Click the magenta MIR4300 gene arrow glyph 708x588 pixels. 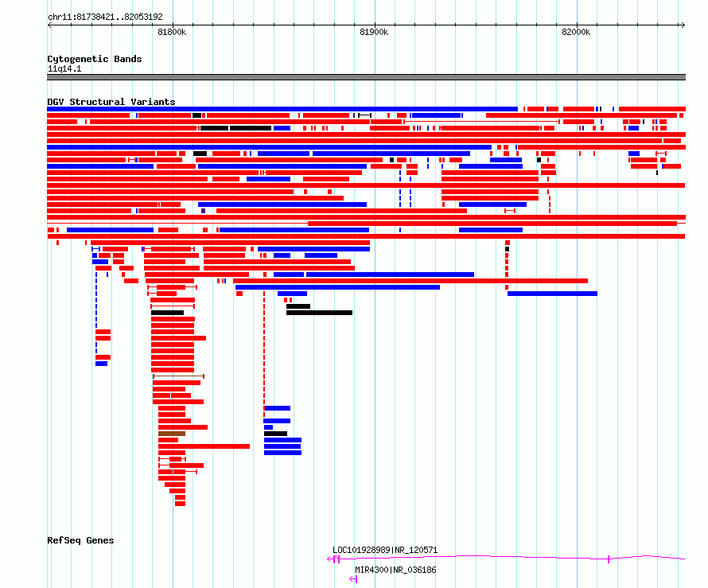click(x=353, y=579)
